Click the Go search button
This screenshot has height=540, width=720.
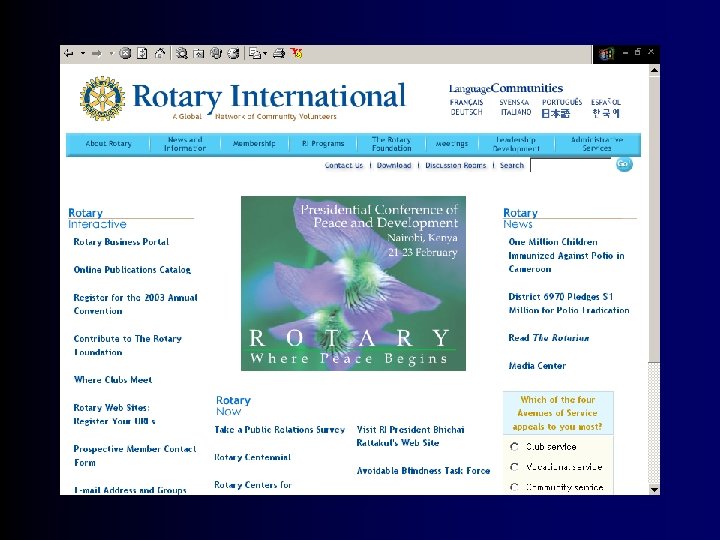[624, 164]
